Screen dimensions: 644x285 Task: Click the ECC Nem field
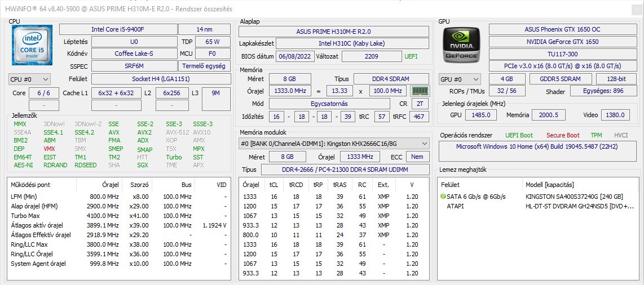coord(418,157)
